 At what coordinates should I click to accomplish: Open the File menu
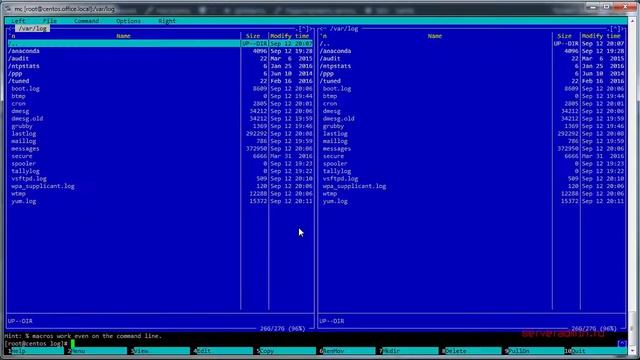(50, 21)
